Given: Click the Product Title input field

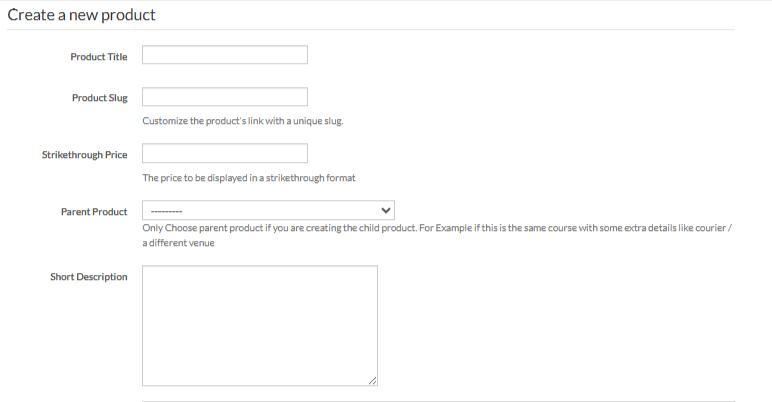Looking at the screenshot, I should point(224,55).
